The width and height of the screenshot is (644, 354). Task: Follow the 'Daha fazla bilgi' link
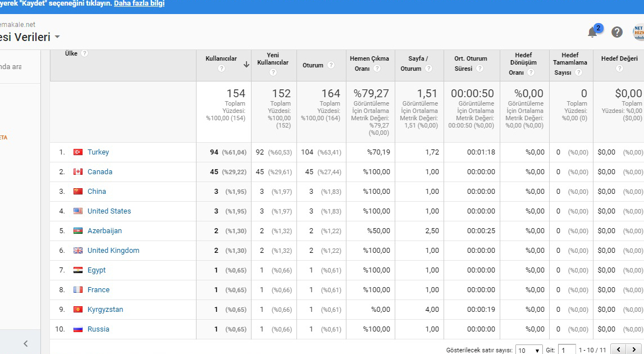139,4
